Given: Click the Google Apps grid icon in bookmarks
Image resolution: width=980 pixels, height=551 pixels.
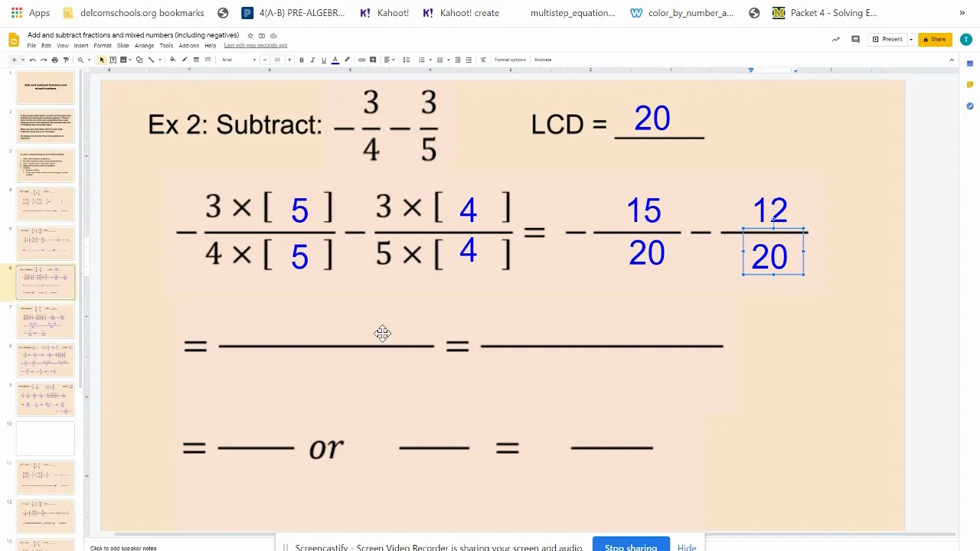Looking at the screenshot, I should 16,13.
